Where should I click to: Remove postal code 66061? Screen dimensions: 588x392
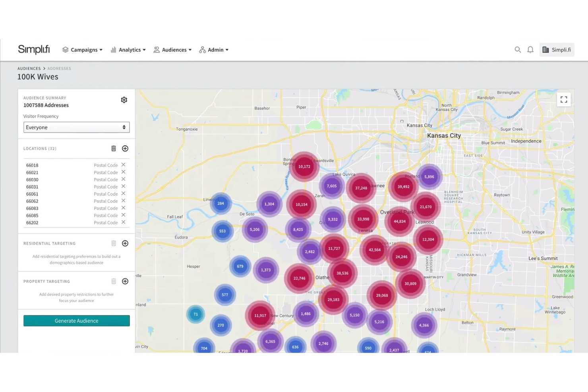click(x=124, y=193)
